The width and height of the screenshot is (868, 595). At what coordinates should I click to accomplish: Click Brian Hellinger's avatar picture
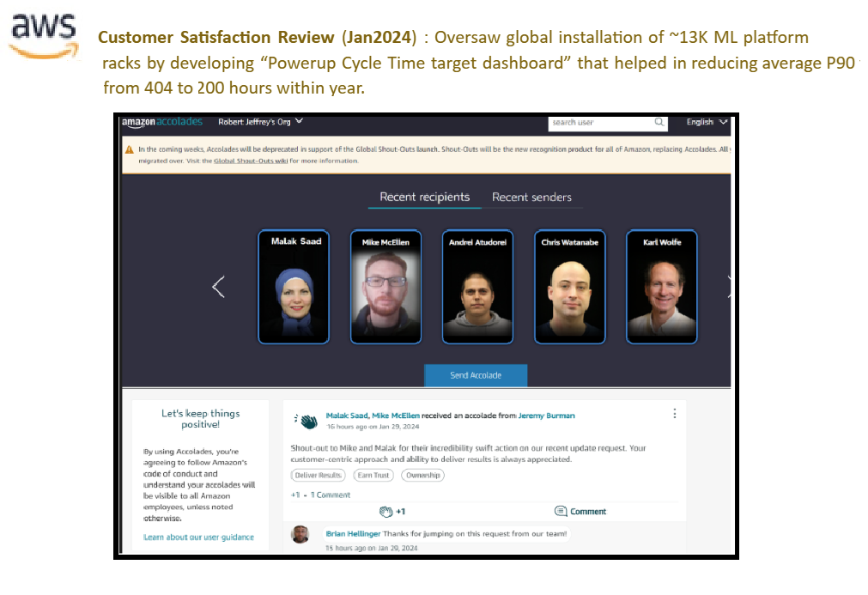pyautogui.click(x=300, y=535)
